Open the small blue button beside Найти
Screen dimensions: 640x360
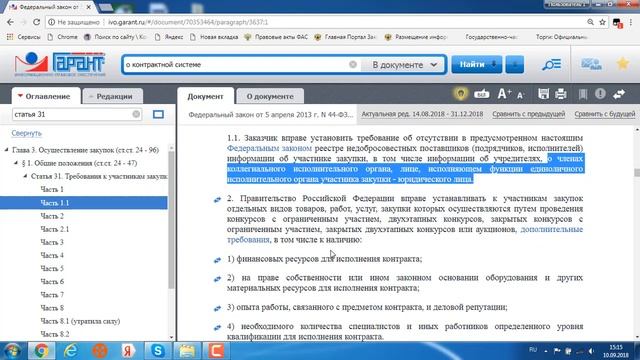(x=515, y=64)
